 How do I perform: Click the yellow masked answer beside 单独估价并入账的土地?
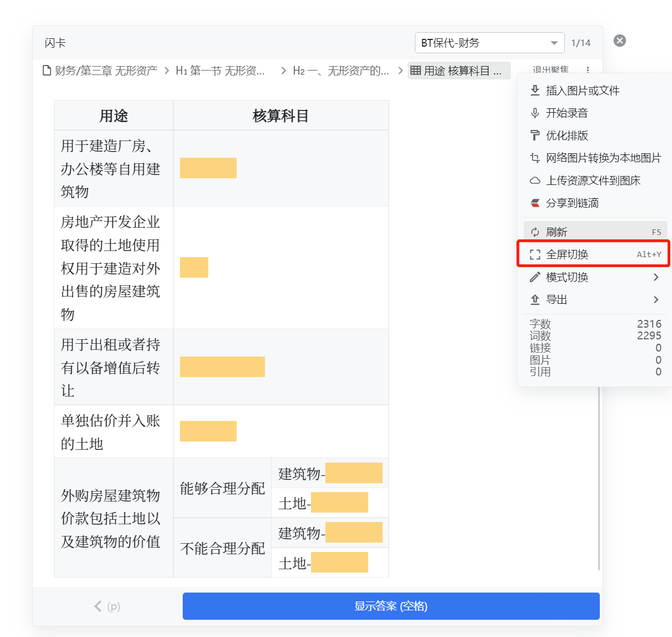208,432
